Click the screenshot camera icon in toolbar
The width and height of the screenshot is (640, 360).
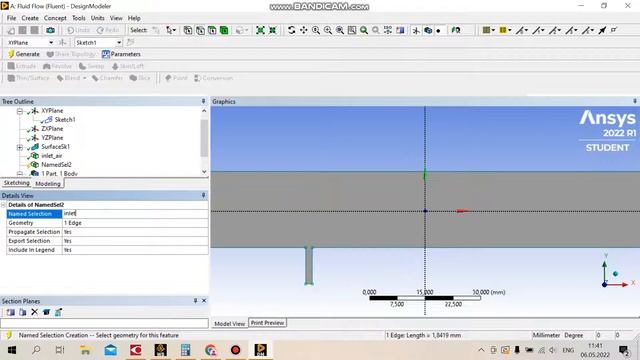click(51, 30)
